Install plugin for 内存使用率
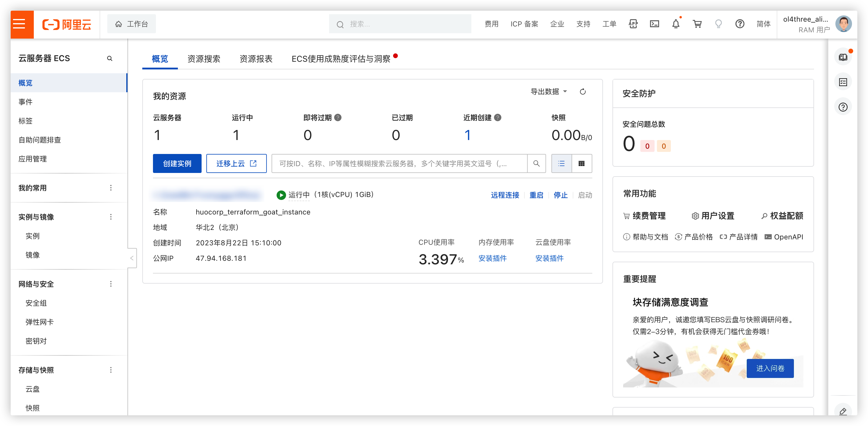 [x=492, y=258]
